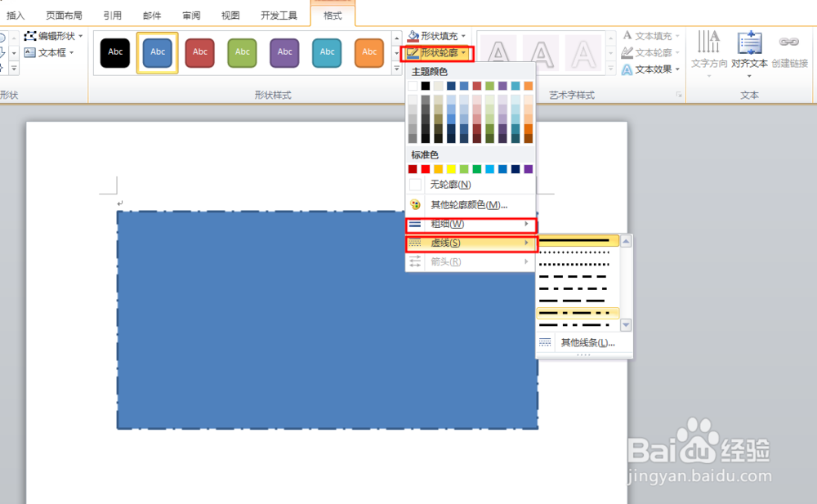This screenshot has height=504, width=817.
Task: Pick white theme color swatch
Action: click(413, 86)
